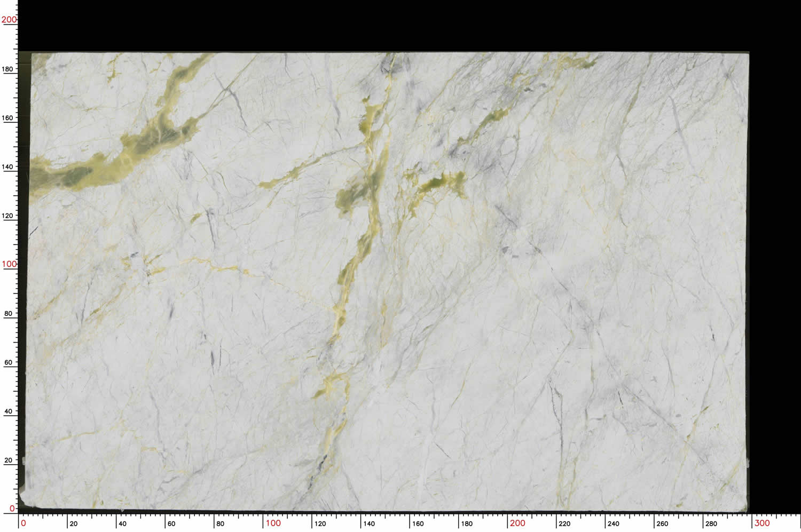This screenshot has height=532, width=801.
Task: Select the 140 mark on the left ruler
Action: pos(8,166)
